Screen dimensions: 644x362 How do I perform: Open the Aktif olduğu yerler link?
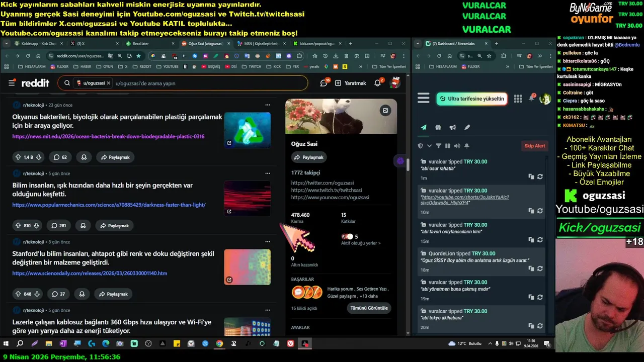[361, 243]
